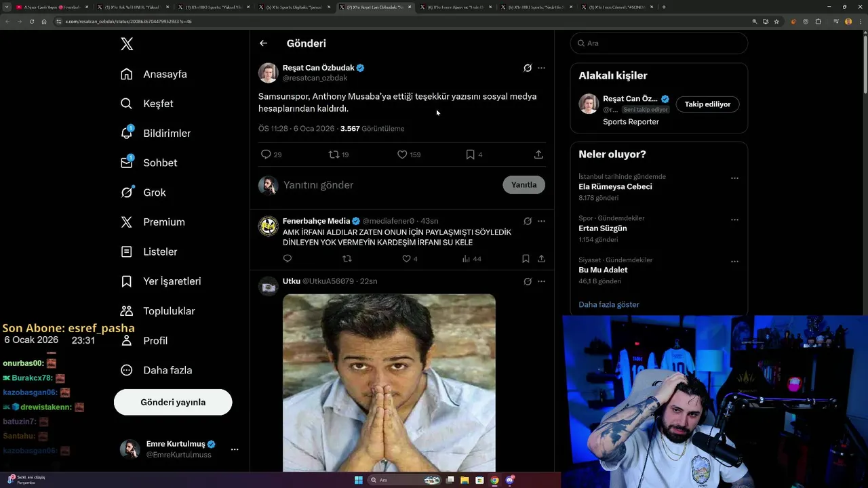Viewport: 868px width, 488px height.
Task: Expand account menu next to Emre Kurtulmuş
Action: click(235, 449)
